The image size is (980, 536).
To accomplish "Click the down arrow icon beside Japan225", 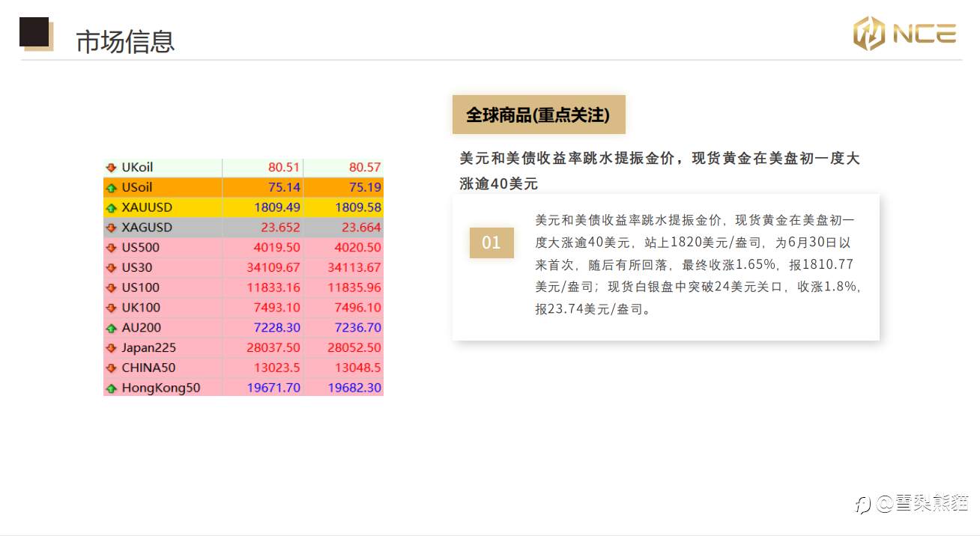I will click(x=112, y=348).
